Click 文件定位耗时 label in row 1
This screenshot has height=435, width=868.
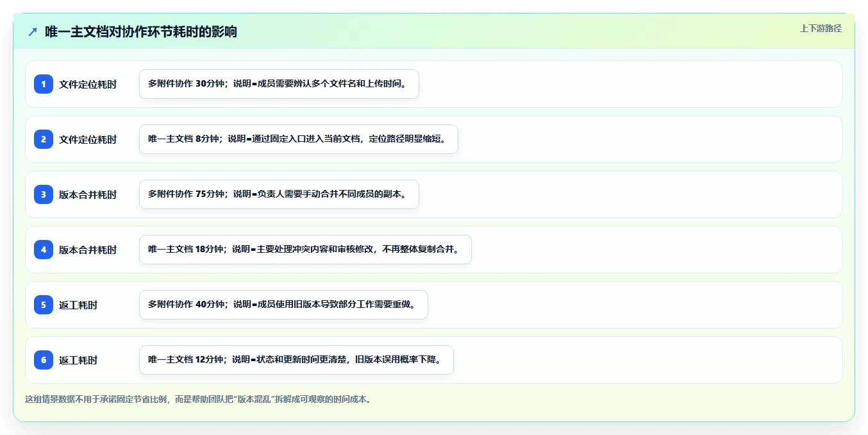pos(88,84)
